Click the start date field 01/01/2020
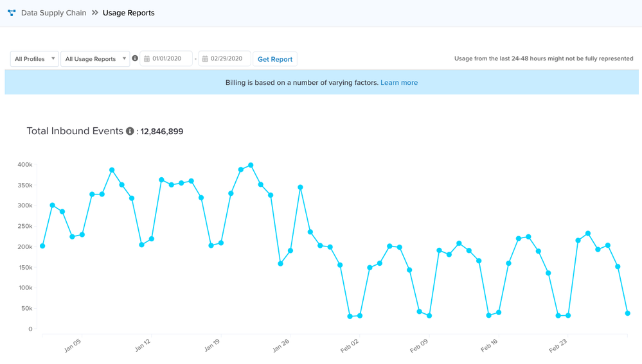The height and width of the screenshot is (364, 642). pos(170,59)
